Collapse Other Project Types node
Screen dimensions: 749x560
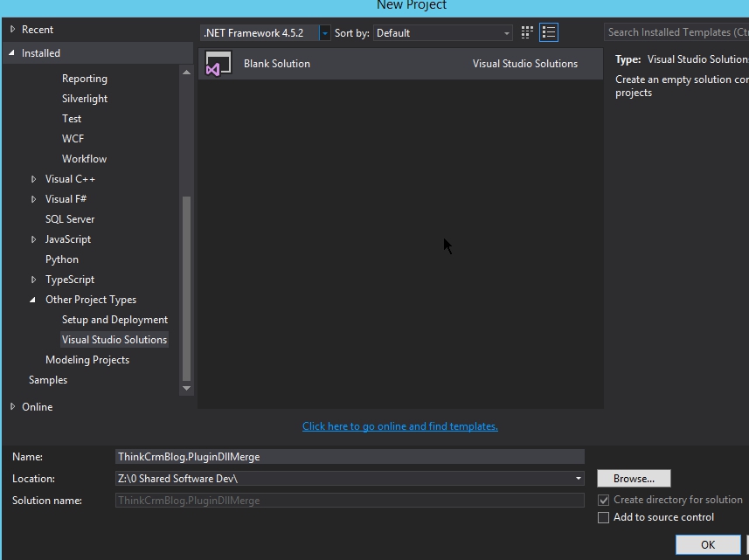click(32, 300)
